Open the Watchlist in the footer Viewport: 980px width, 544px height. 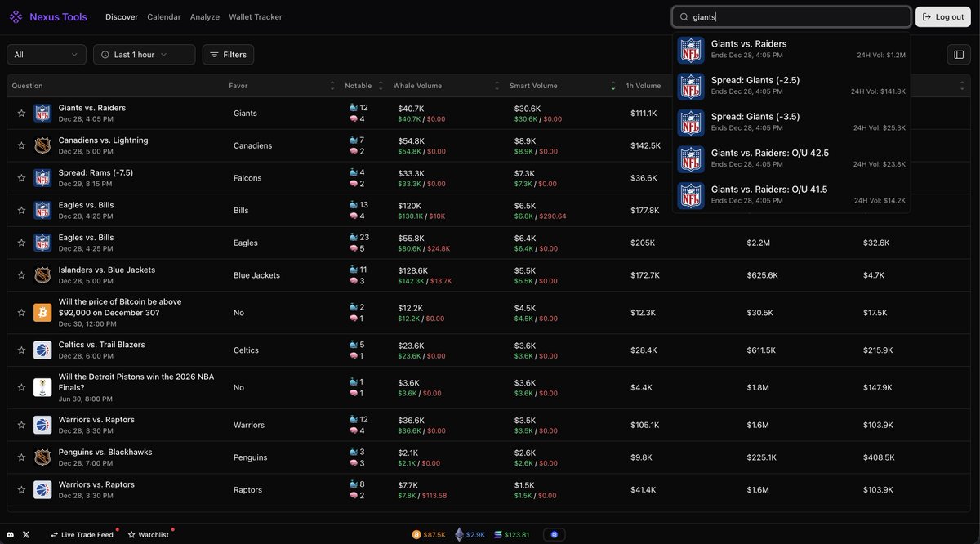coord(149,535)
